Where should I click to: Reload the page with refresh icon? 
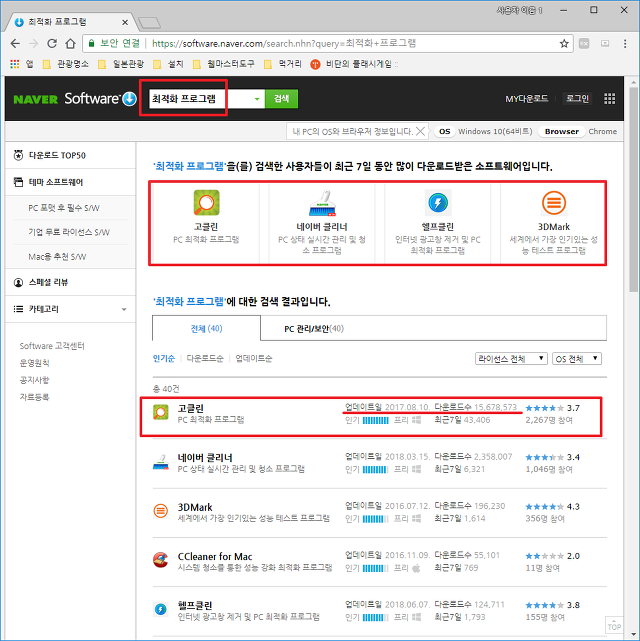click(x=52, y=43)
